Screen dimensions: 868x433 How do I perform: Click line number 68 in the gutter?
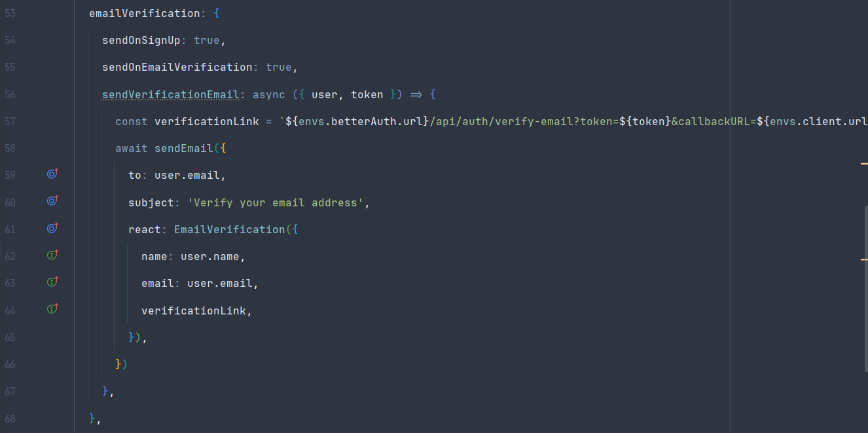(x=10, y=418)
